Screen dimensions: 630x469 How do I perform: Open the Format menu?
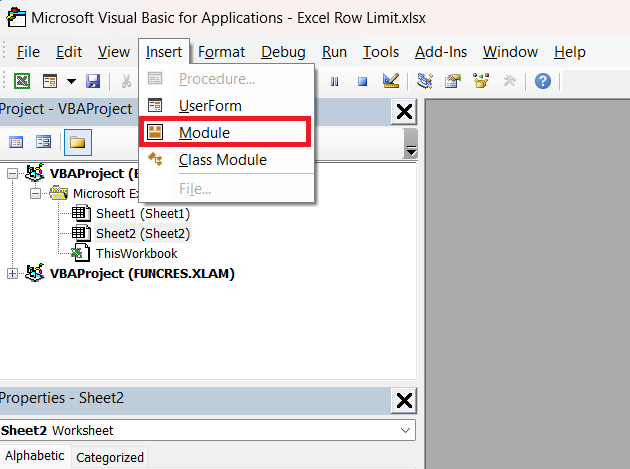point(221,52)
